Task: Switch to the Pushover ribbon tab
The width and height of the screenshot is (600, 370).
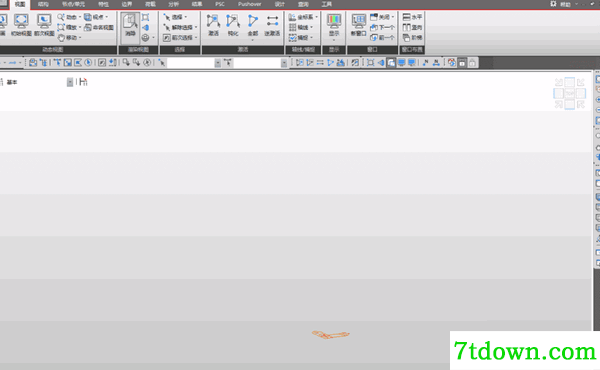Action: 249,4
